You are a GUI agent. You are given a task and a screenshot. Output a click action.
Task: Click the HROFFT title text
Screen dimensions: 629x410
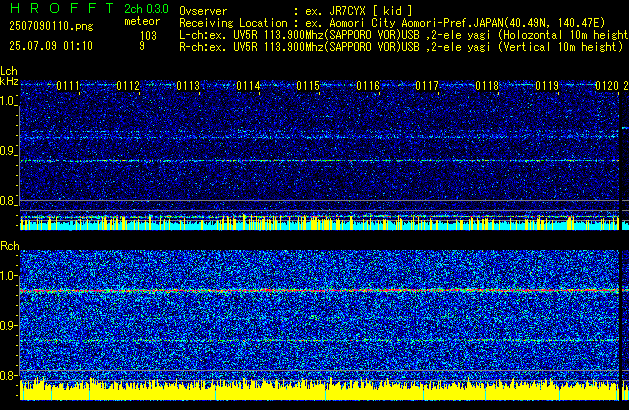62,8
